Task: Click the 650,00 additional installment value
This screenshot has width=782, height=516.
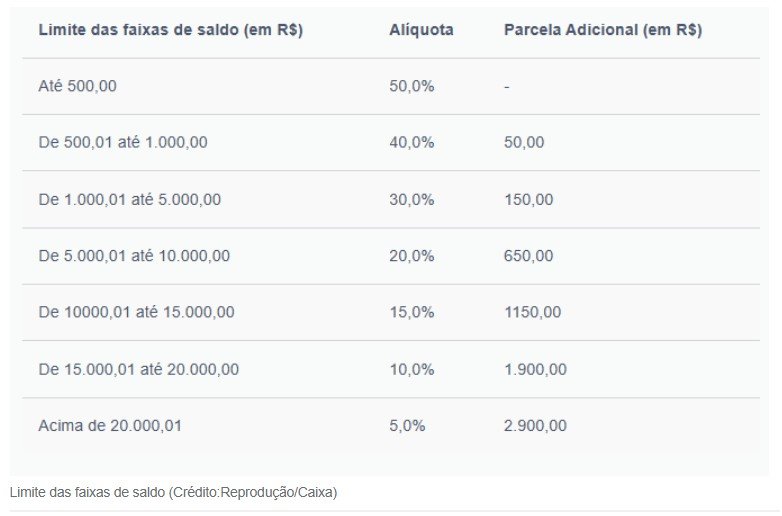Action: click(528, 256)
